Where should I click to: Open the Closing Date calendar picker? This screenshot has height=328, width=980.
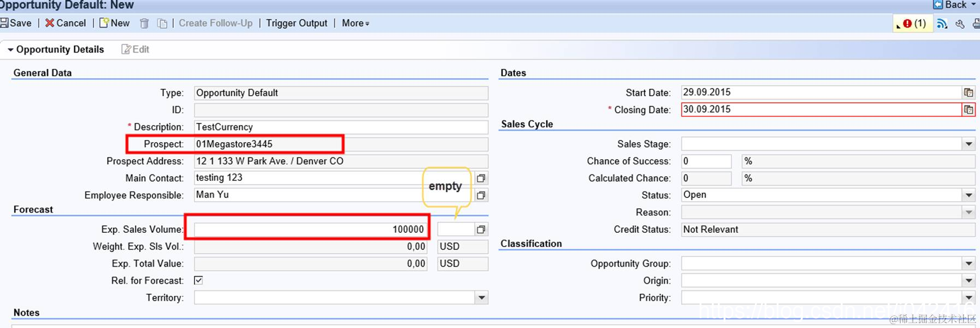tap(969, 109)
